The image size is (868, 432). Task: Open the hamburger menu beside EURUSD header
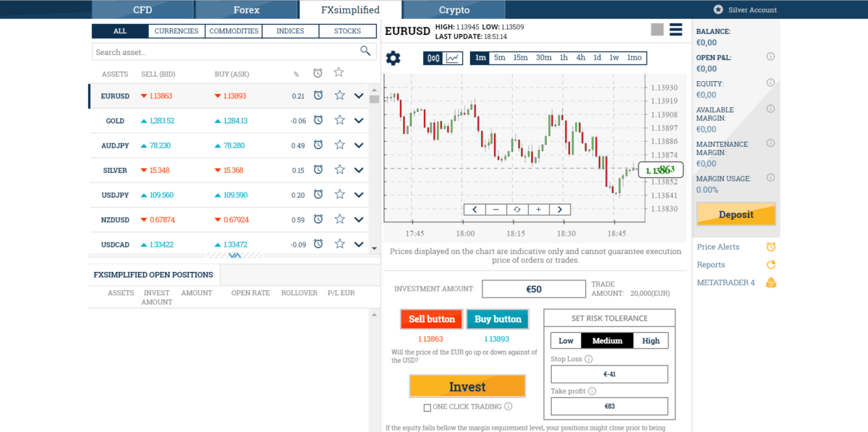677,30
